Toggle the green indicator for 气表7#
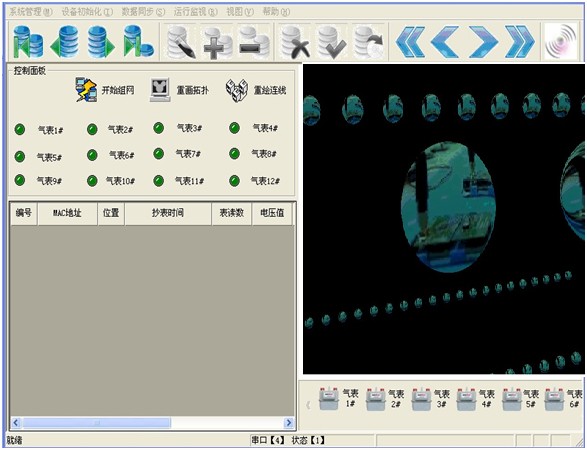The image size is (587, 450). pyautogui.click(x=159, y=153)
